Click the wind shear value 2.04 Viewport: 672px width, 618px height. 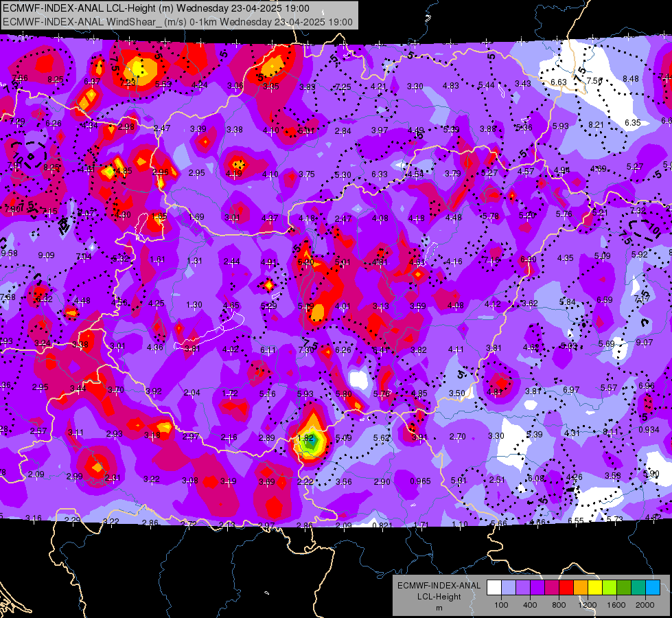192,392
